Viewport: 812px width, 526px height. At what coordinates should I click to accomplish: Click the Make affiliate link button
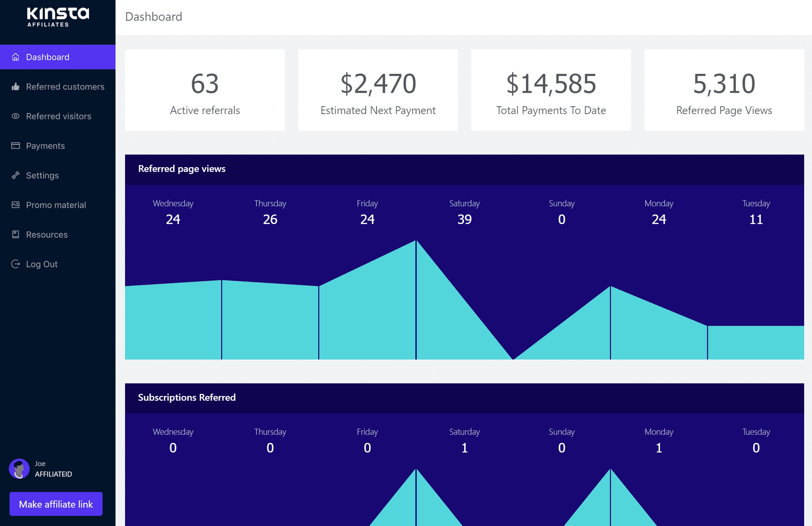[56, 504]
